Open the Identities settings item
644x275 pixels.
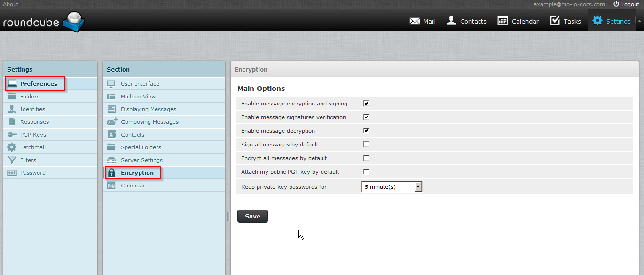point(32,109)
